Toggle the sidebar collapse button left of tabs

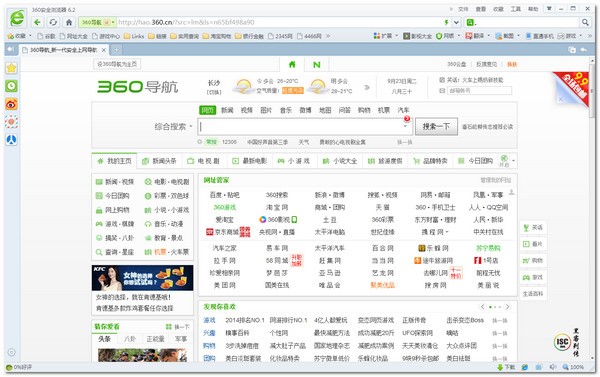(x=10, y=49)
